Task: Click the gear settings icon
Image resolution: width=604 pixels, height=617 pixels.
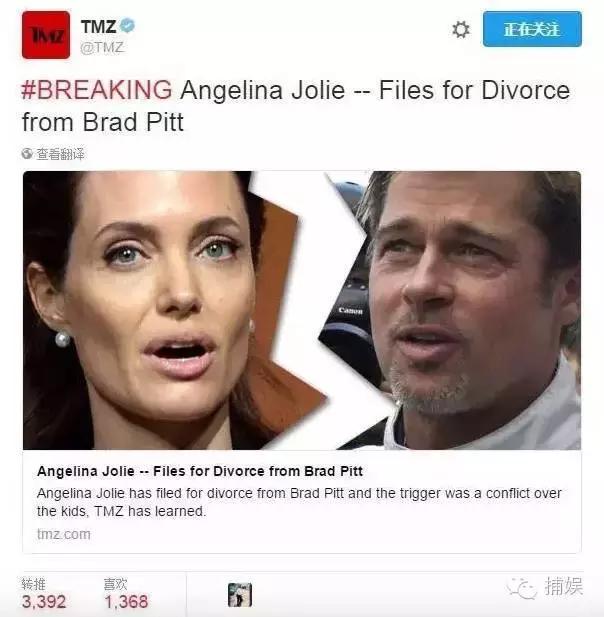Action: [460, 30]
